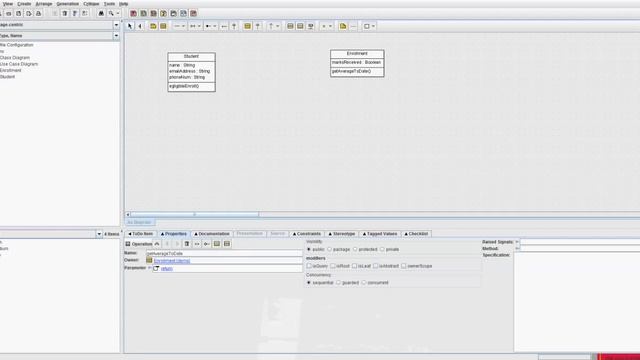Expand the Rectangle shape dropdown arrow
This screenshot has height=360, width=640.
373,26
